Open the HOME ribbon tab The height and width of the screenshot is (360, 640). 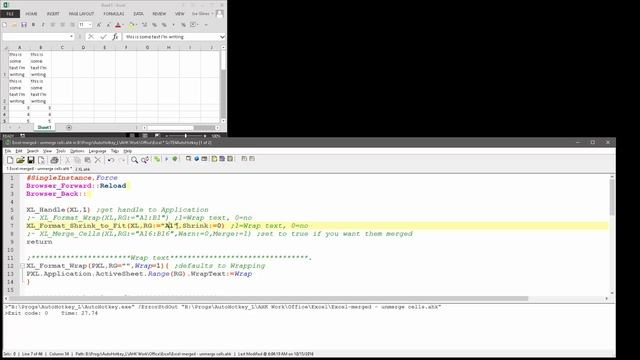(31, 14)
